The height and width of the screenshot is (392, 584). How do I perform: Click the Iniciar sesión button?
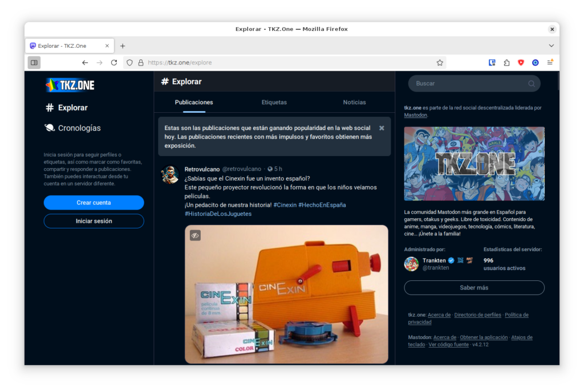click(x=94, y=221)
